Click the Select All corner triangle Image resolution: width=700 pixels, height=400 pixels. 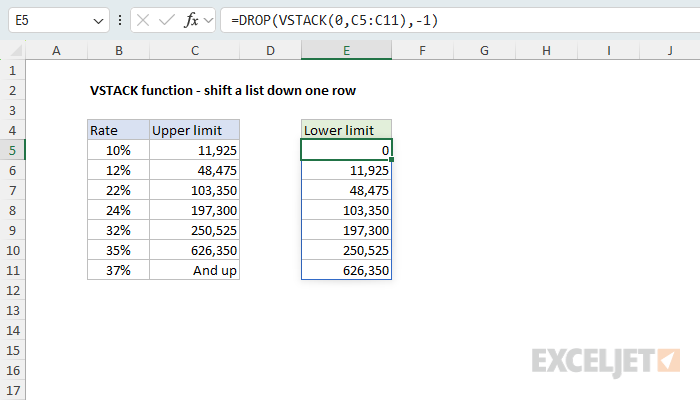pos(16,50)
